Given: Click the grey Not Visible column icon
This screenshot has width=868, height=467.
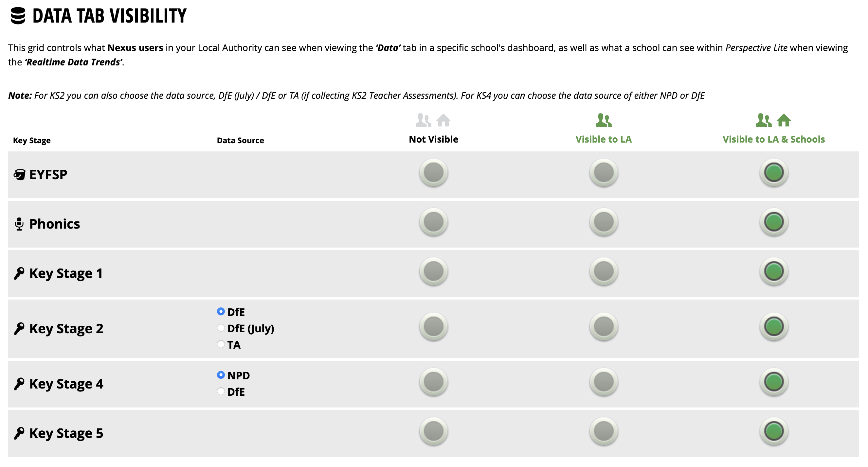Looking at the screenshot, I should click(x=433, y=120).
